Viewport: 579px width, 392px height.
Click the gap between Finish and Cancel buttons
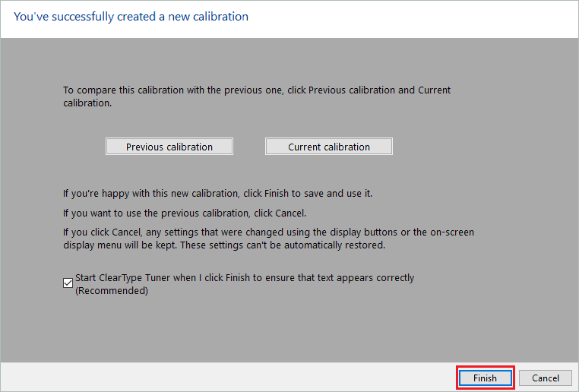point(517,378)
